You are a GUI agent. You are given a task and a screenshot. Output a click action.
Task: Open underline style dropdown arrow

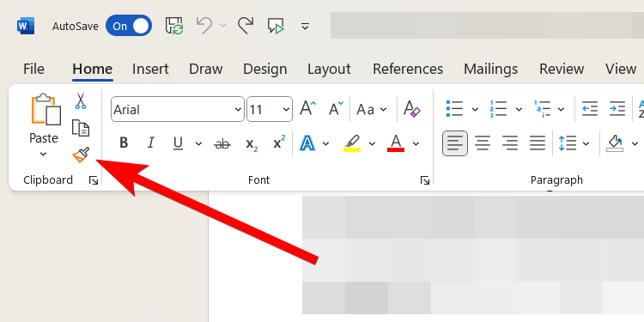[198, 143]
